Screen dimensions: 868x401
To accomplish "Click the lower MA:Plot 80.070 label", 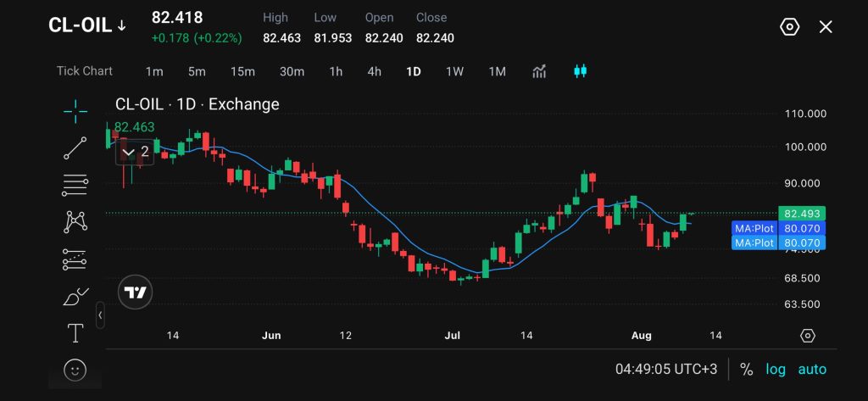I will pyautogui.click(x=778, y=242).
